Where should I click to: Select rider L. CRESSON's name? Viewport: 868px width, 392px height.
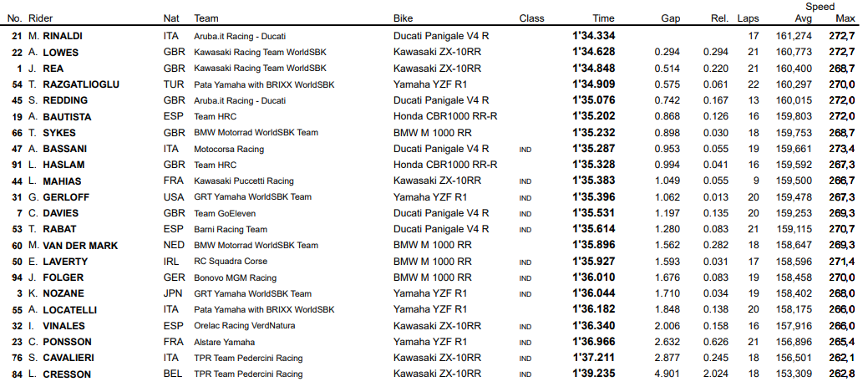pos(58,374)
